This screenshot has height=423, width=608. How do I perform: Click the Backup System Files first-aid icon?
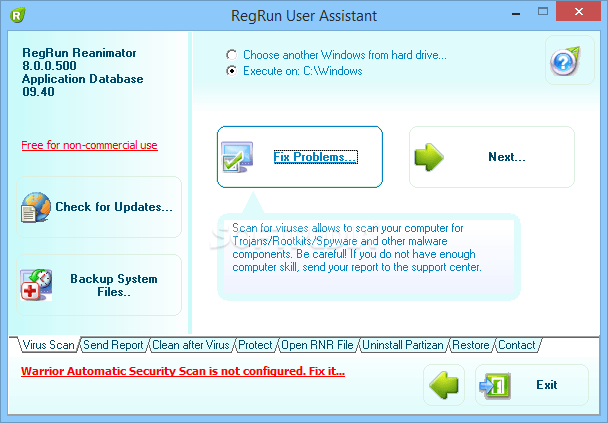click(37, 285)
